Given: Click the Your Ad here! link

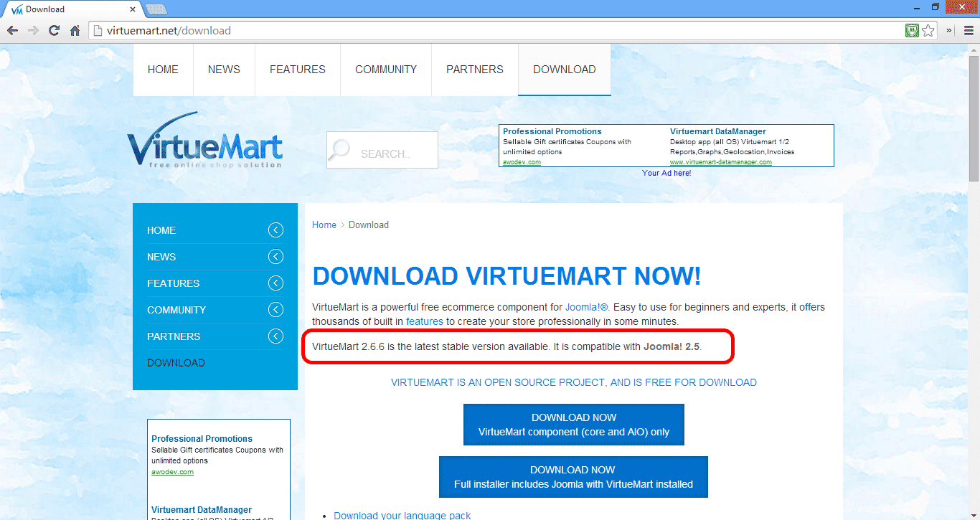Looking at the screenshot, I should (666, 173).
